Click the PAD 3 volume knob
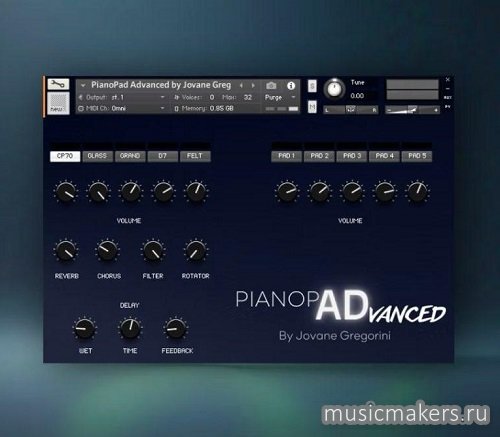Screen dimensions: 500x437 click(x=352, y=192)
